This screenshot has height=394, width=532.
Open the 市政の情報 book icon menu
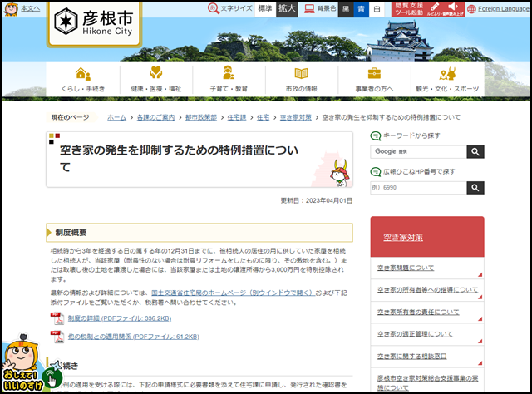(301, 80)
